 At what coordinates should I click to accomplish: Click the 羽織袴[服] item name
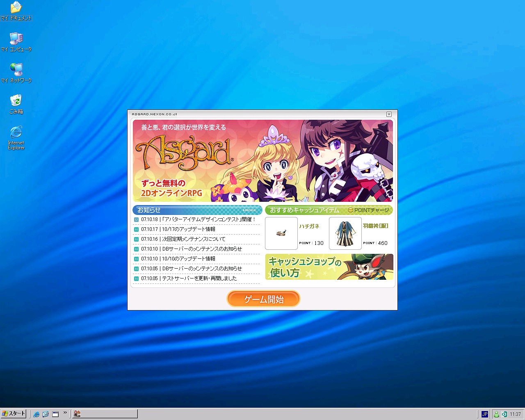(376, 226)
